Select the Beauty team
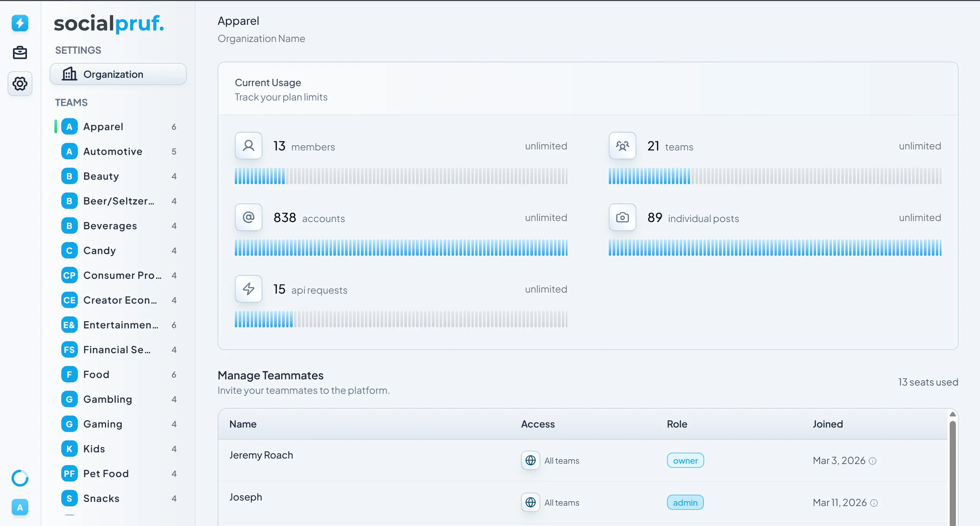980x526 pixels. pos(119,176)
